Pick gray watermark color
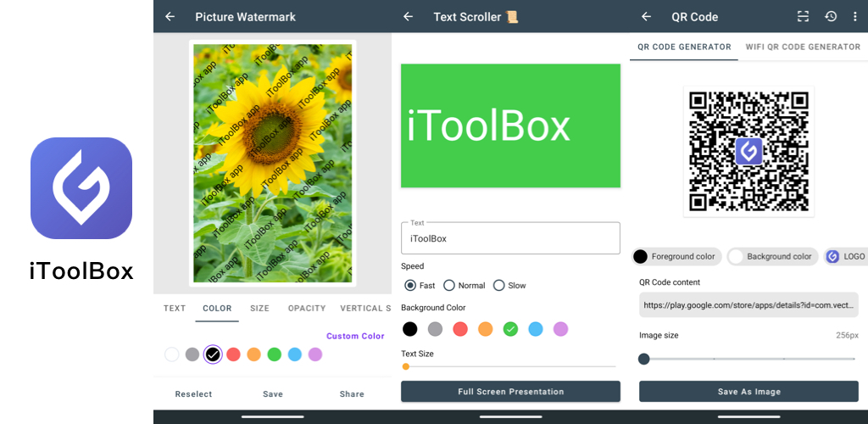This screenshot has height=424, width=868. click(192, 354)
